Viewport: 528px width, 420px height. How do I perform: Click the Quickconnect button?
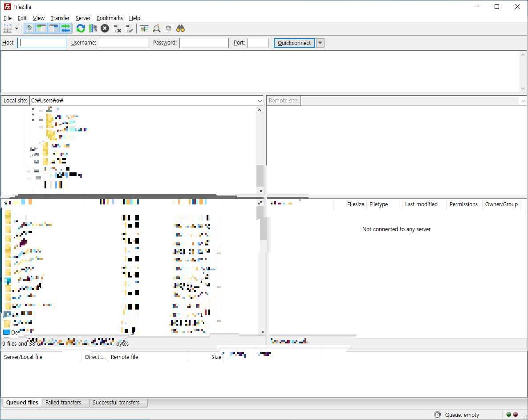pos(294,43)
